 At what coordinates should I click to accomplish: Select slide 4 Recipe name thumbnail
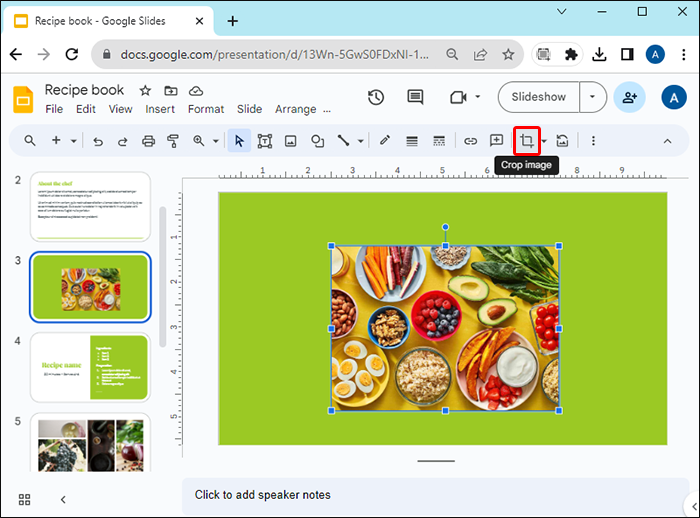tap(90, 368)
